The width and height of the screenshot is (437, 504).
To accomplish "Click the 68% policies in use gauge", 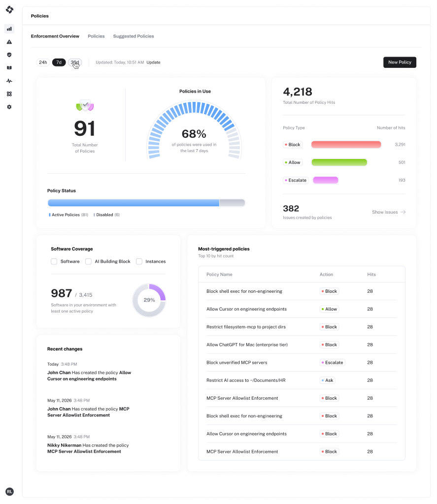I will (194, 130).
